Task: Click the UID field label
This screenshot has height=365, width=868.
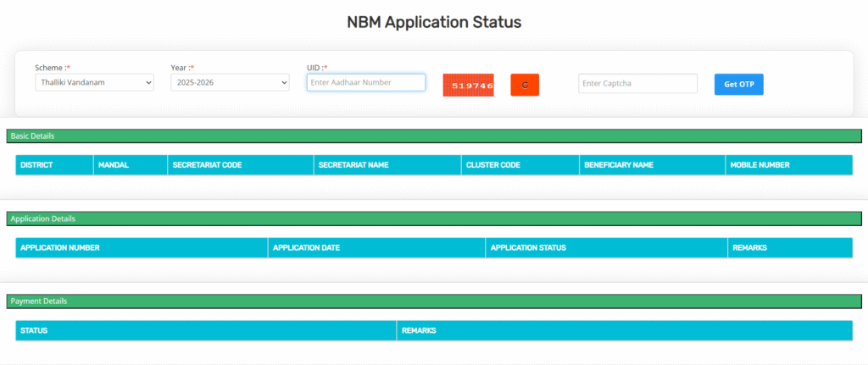Action: pyautogui.click(x=317, y=68)
